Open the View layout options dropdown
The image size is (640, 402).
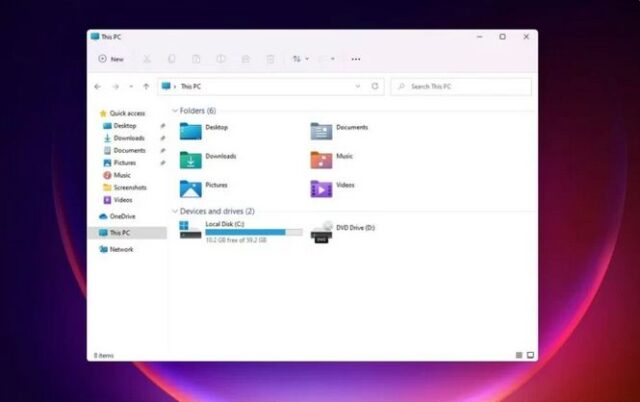(x=327, y=59)
